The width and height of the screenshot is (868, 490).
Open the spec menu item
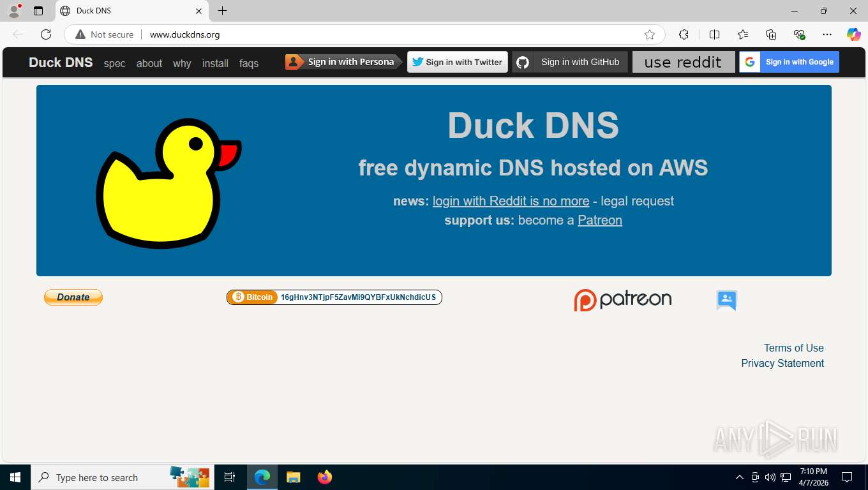(115, 63)
